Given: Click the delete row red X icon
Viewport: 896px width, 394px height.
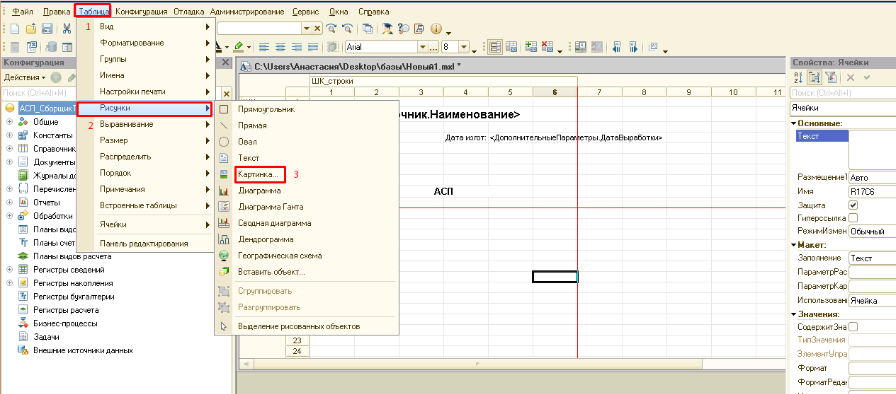Looking at the screenshot, I should click(547, 47).
